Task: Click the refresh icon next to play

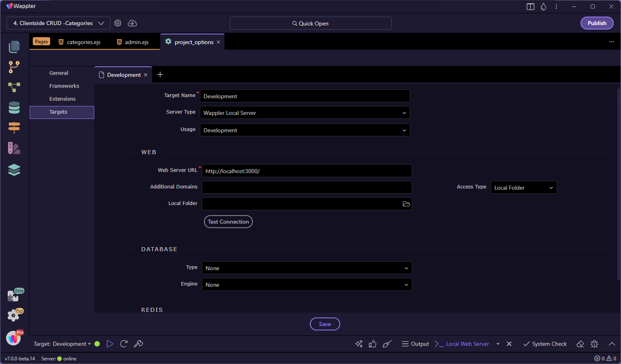Action: click(x=124, y=343)
